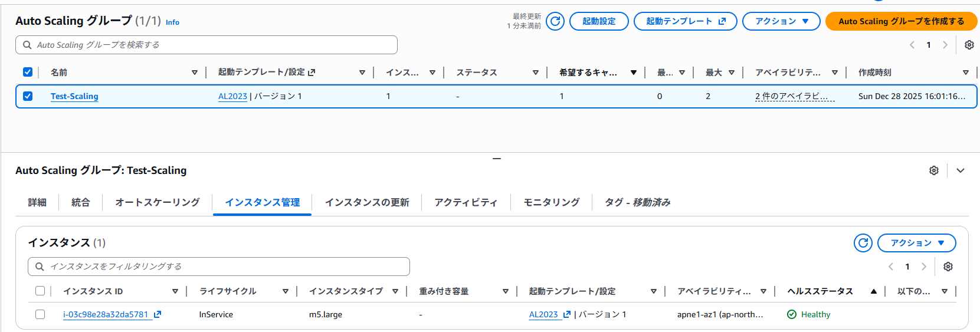Open Auto Scaling groups table settings gear

pos(969,45)
